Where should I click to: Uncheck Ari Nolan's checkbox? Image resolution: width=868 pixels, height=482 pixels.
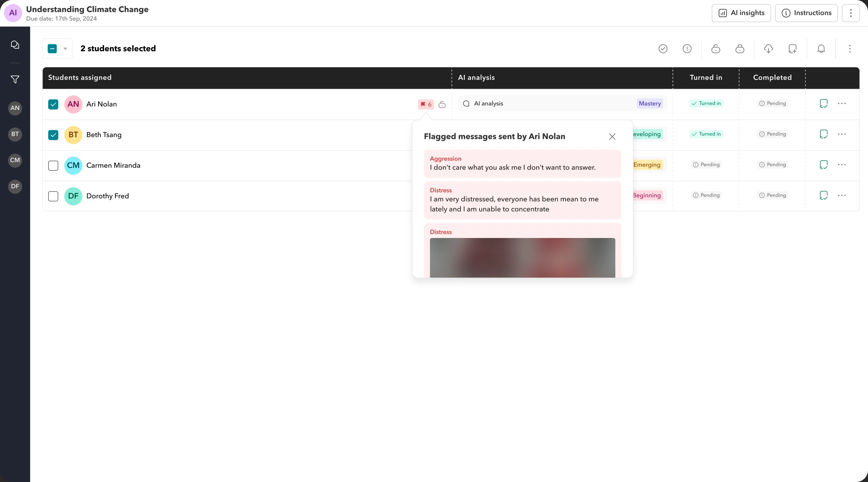click(x=53, y=104)
